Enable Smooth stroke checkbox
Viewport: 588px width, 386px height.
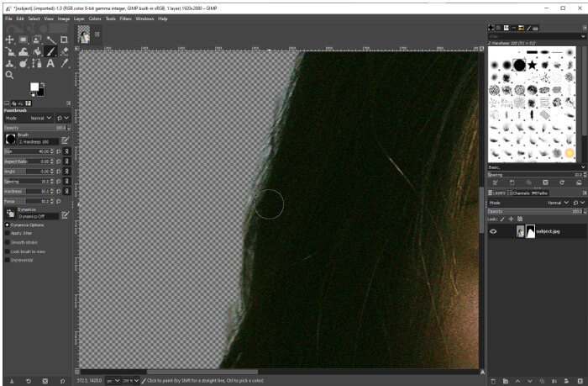pyautogui.click(x=7, y=242)
